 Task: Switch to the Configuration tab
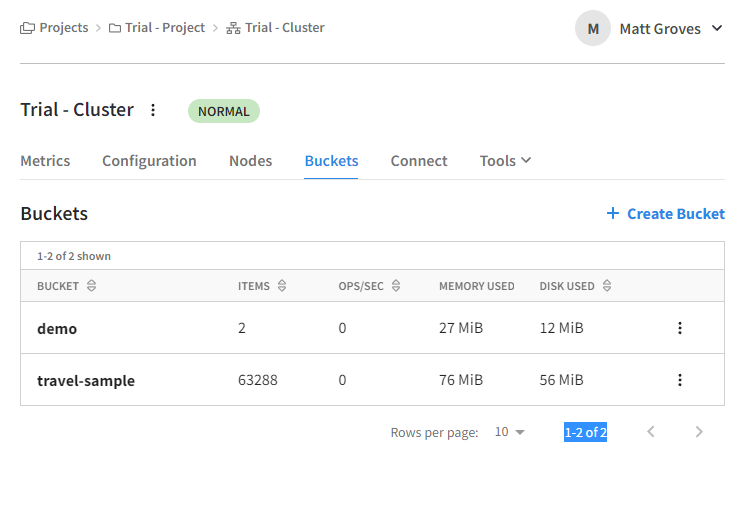pos(149,161)
